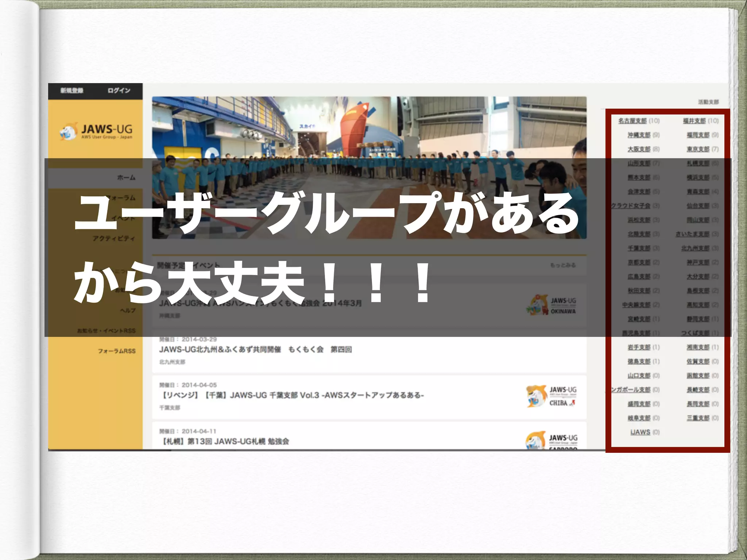Open 札幌支部 branch link
747x560 pixels.
click(x=698, y=163)
